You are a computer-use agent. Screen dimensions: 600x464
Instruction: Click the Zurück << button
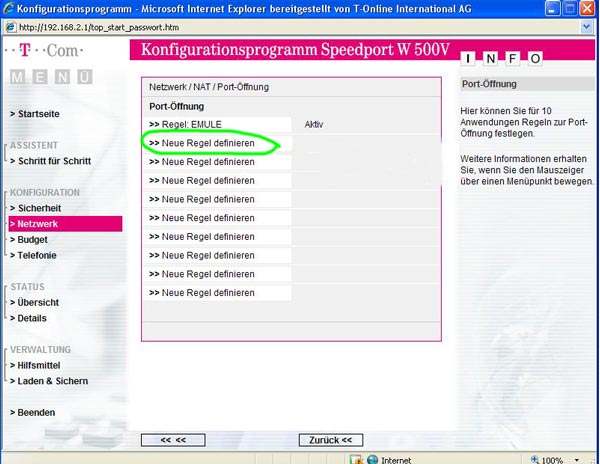[x=331, y=440]
